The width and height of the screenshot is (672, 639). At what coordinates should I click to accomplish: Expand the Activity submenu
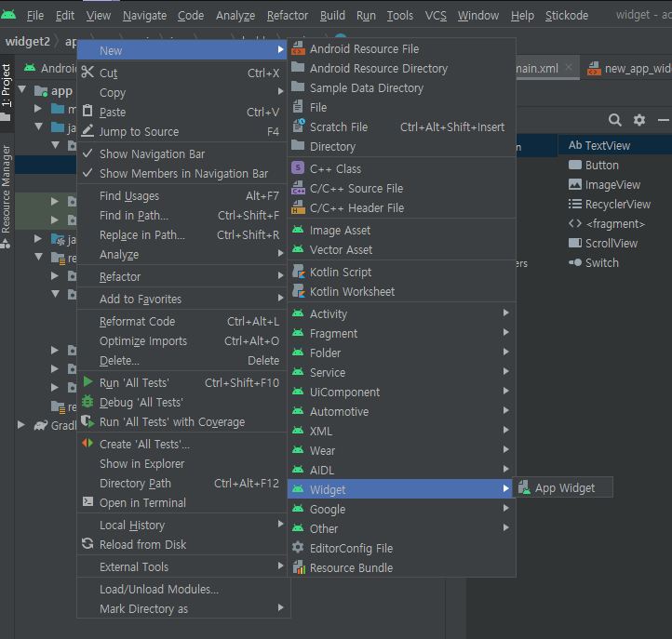[x=401, y=314]
